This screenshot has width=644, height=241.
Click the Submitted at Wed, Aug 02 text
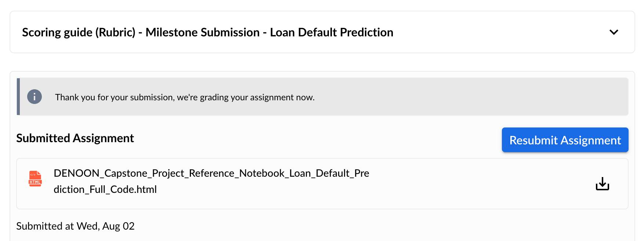tap(75, 226)
